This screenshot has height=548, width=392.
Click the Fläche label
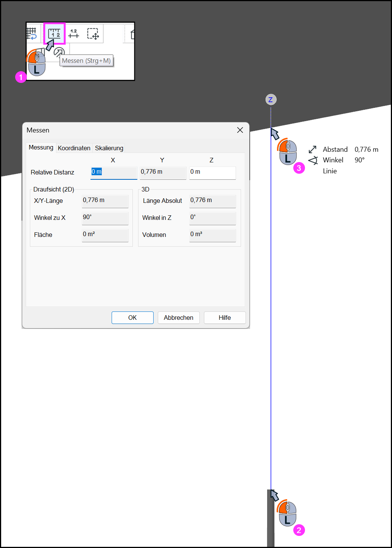point(43,235)
